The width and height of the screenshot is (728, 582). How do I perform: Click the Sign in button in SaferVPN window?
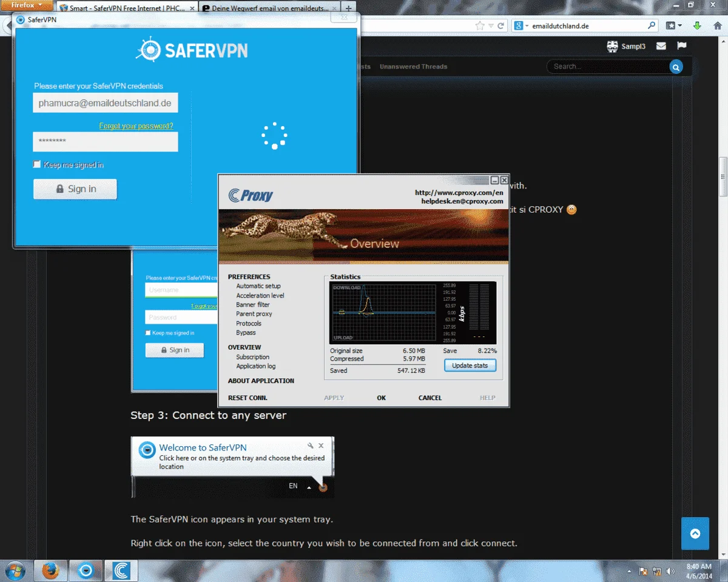pos(75,189)
